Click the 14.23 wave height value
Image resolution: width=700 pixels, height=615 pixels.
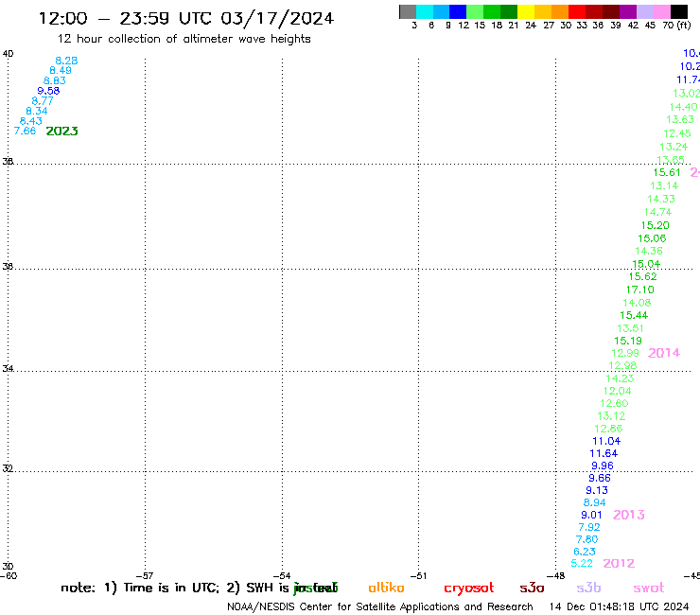620,378
